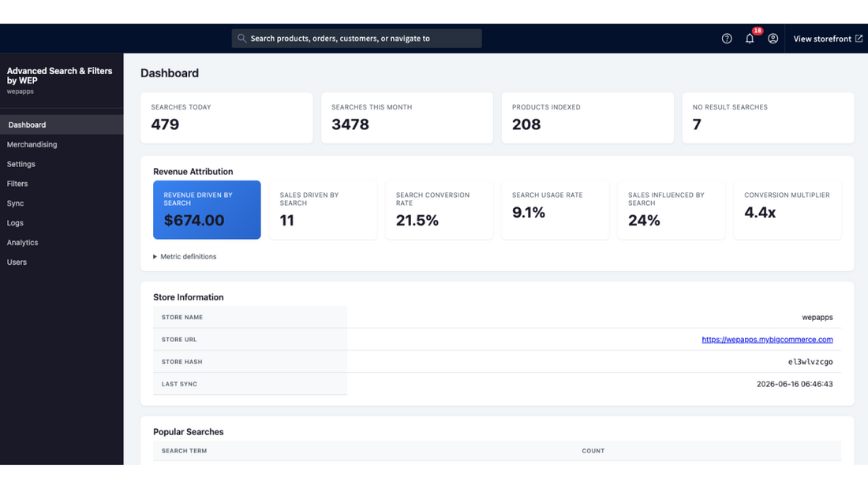Open Analytics in the sidebar
Image resolution: width=868 pixels, height=488 pixels.
tap(62, 242)
